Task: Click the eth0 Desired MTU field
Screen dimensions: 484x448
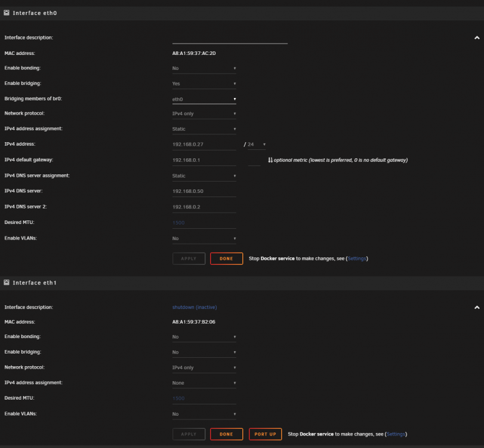Action: tap(204, 223)
